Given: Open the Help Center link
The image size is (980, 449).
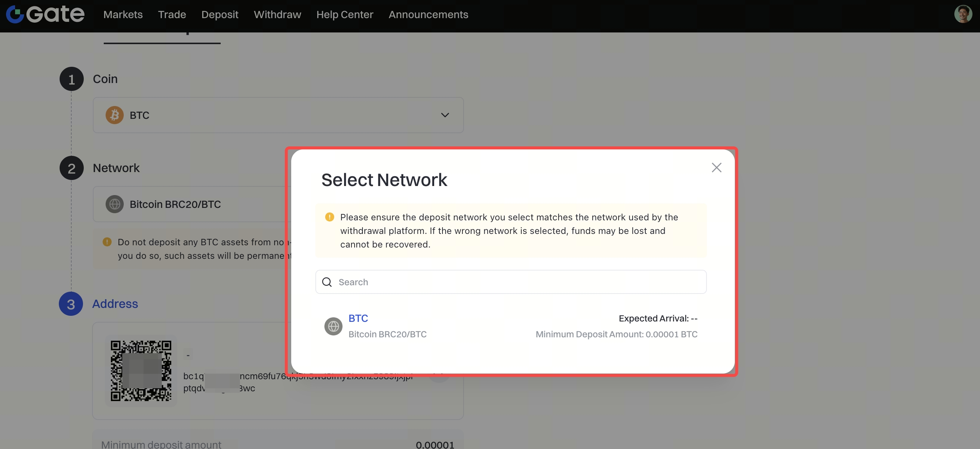Looking at the screenshot, I should [x=345, y=14].
